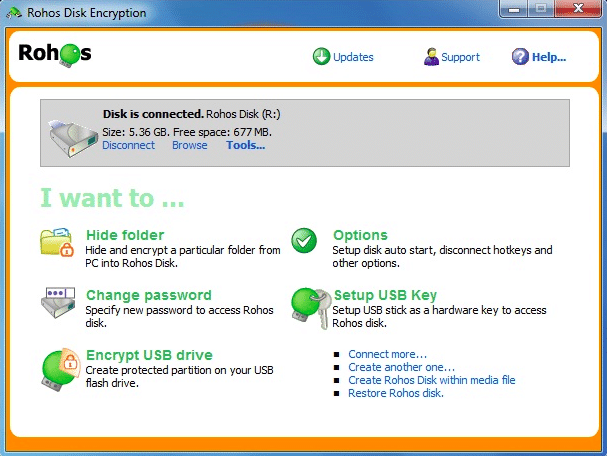Click the Encrypt USB drive icon

(61, 370)
